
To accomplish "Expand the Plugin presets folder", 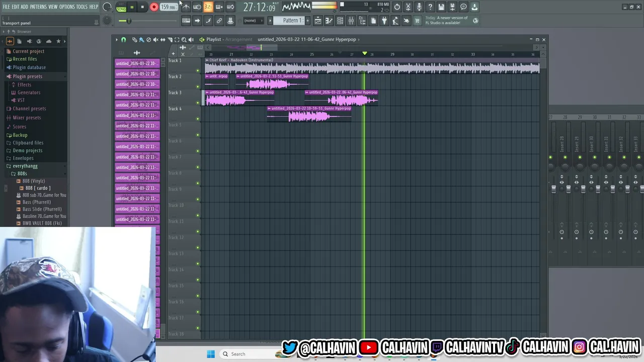I will [x=27, y=76].
